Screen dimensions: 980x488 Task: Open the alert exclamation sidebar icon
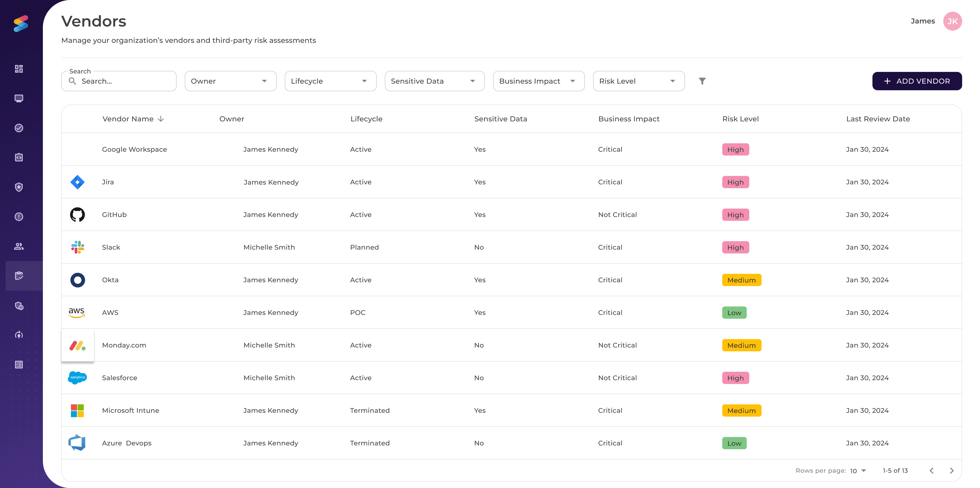19,217
